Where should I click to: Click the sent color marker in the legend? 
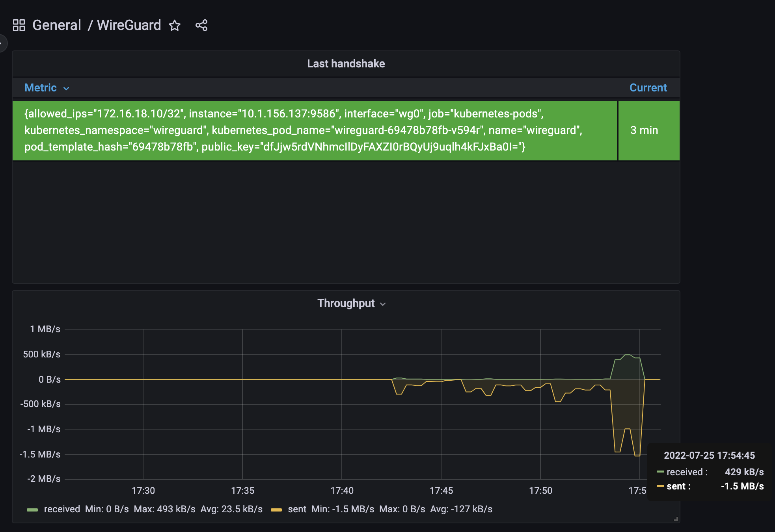(277, 509)
